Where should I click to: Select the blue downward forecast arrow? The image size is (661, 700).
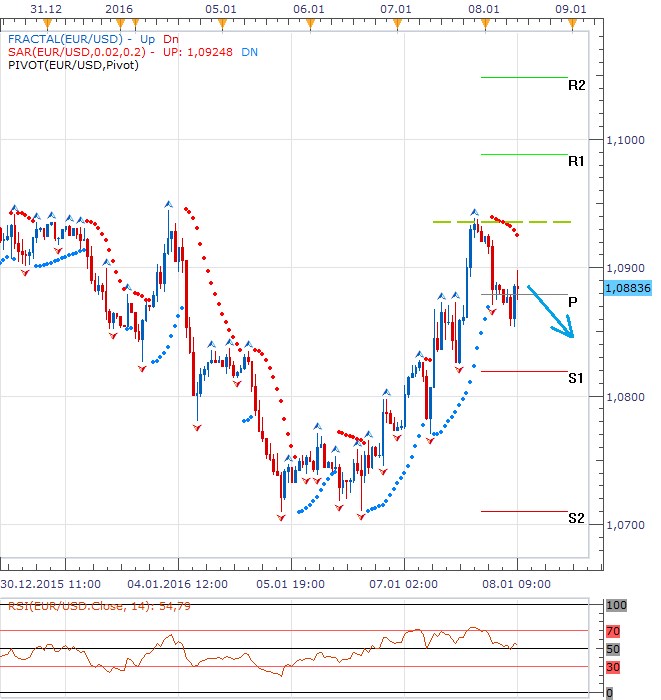pos(552,313)
